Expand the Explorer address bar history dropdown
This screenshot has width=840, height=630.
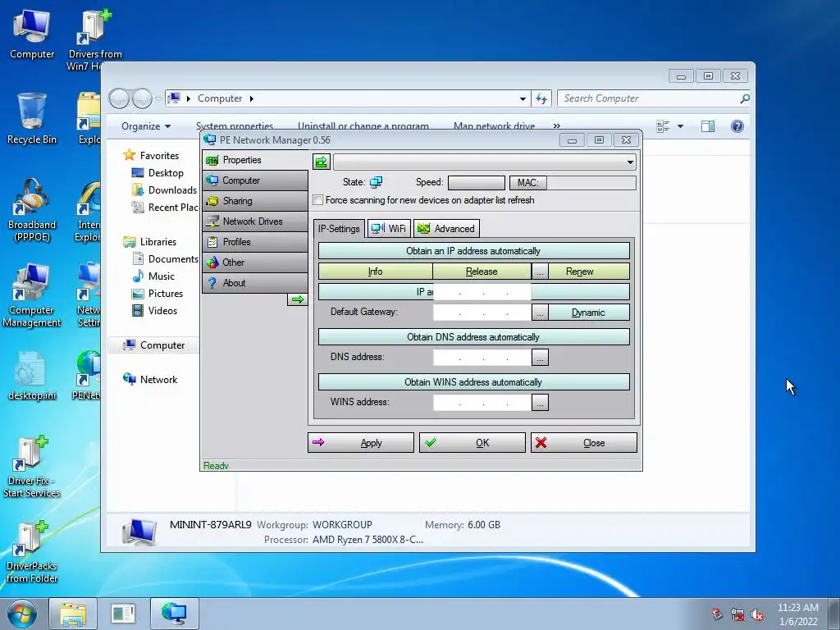click(x=523, y=99)
